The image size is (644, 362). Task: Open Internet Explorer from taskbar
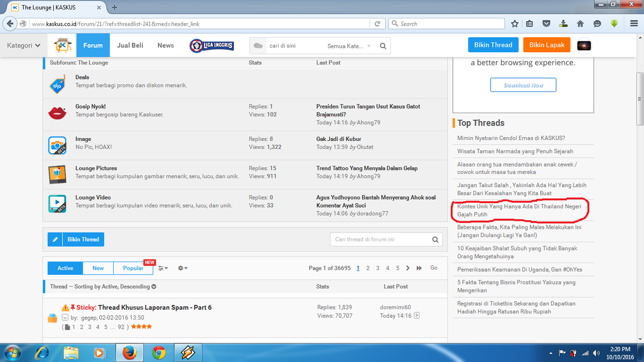(x=43, y=352)
